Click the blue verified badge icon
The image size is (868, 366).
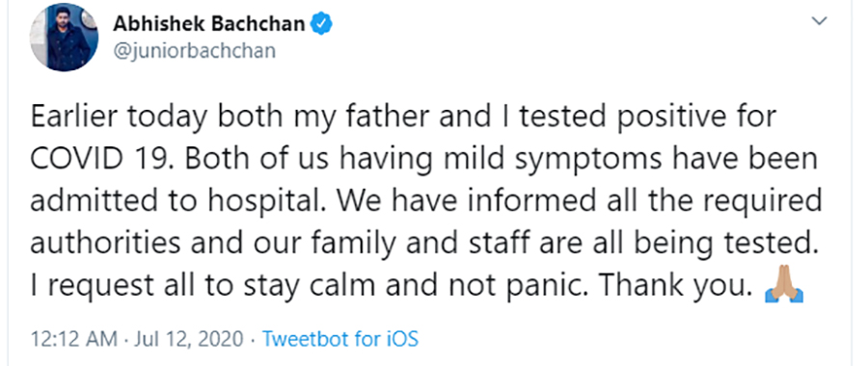(x=321, y=24)
